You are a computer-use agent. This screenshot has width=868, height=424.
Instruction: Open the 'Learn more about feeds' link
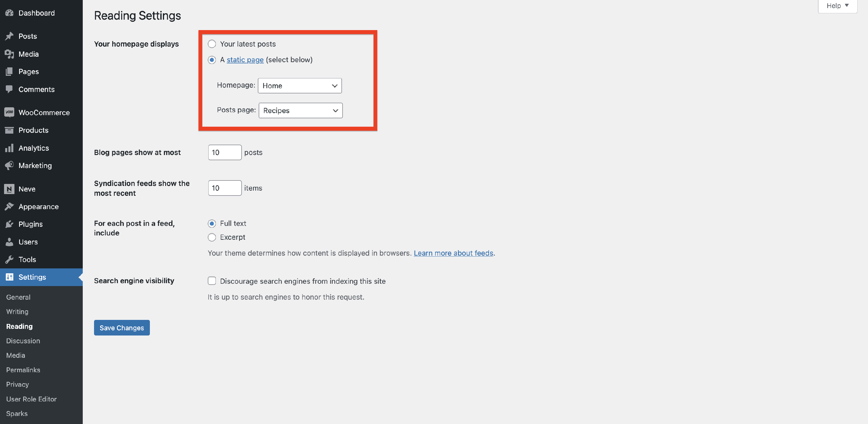[x=453, y=253]
